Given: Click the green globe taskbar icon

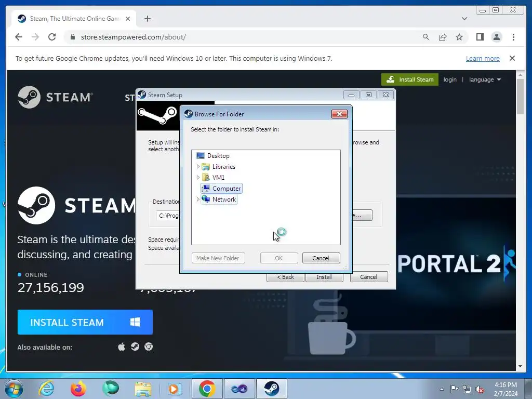Looking at the screenshot, I should [111, 389].
